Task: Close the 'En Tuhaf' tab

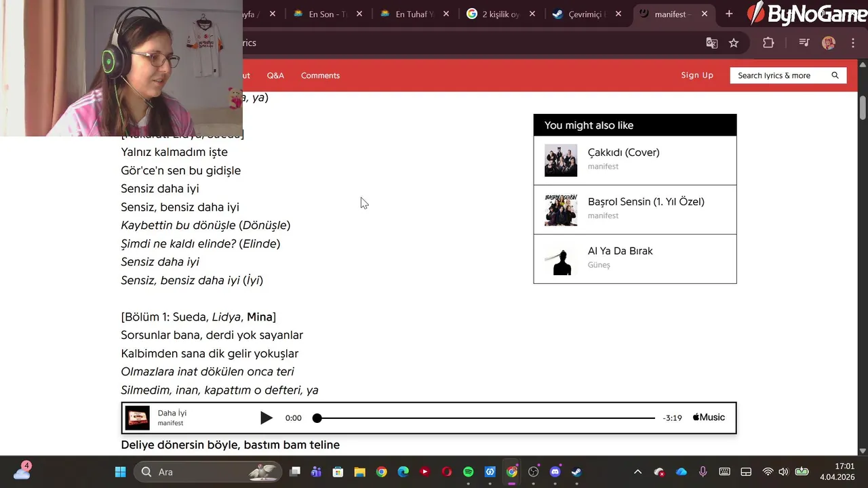Action: coord(446,14)
